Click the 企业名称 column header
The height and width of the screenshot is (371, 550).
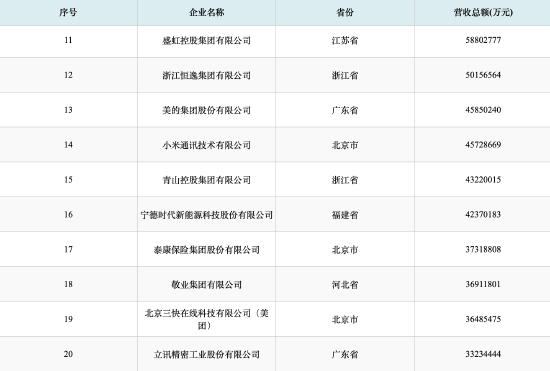[207, 13]
